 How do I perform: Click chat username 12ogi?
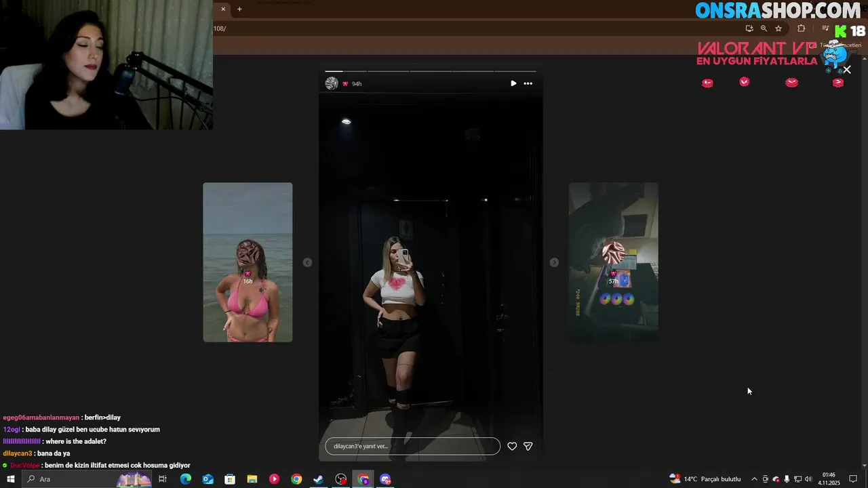point(11,430)
